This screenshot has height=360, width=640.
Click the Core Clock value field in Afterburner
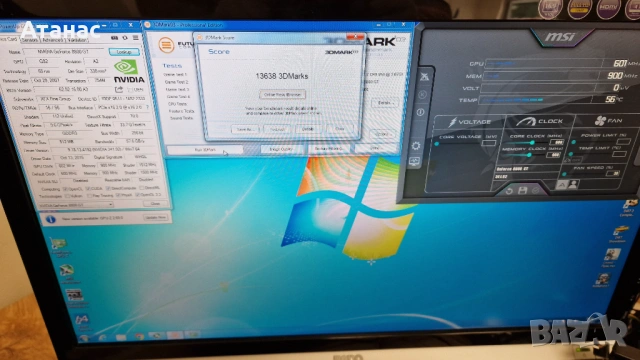pos(557,142)
